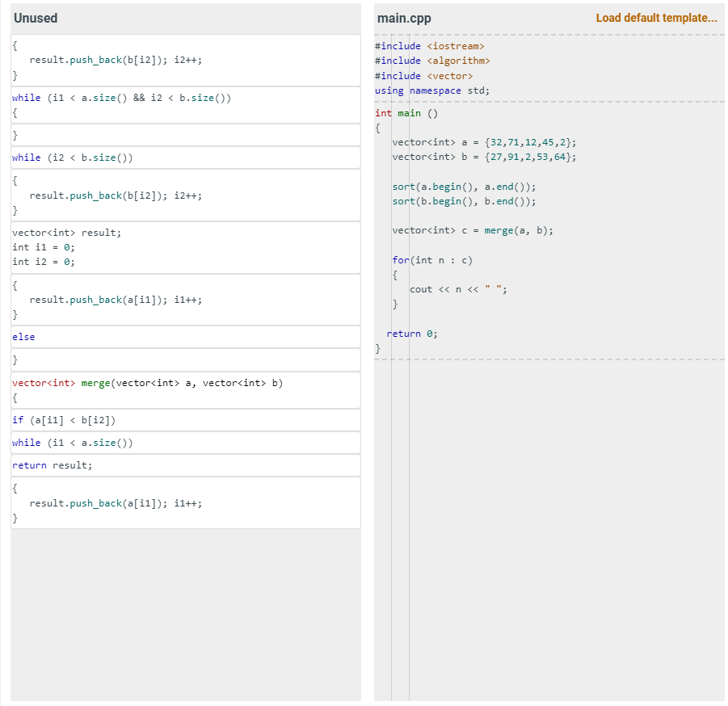Click the while (i2 < b.size()) block

184,157
